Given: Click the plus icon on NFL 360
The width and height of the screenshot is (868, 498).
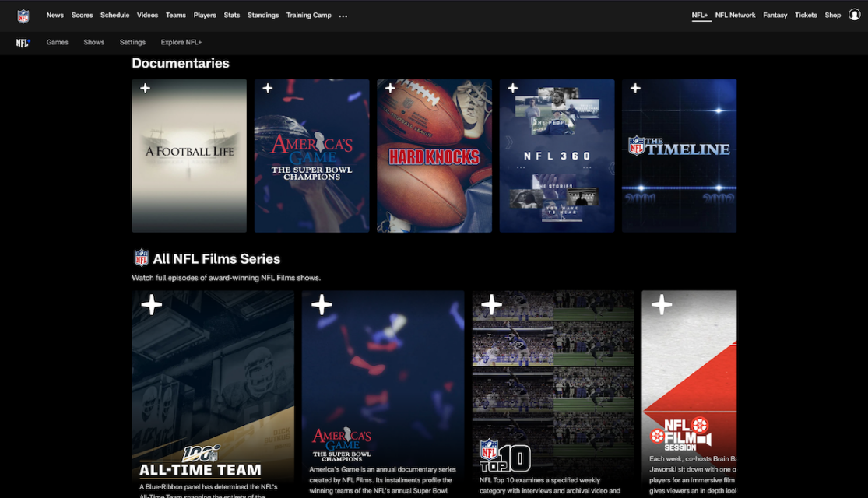Looking at the screenshot, I should click(511, 89).
